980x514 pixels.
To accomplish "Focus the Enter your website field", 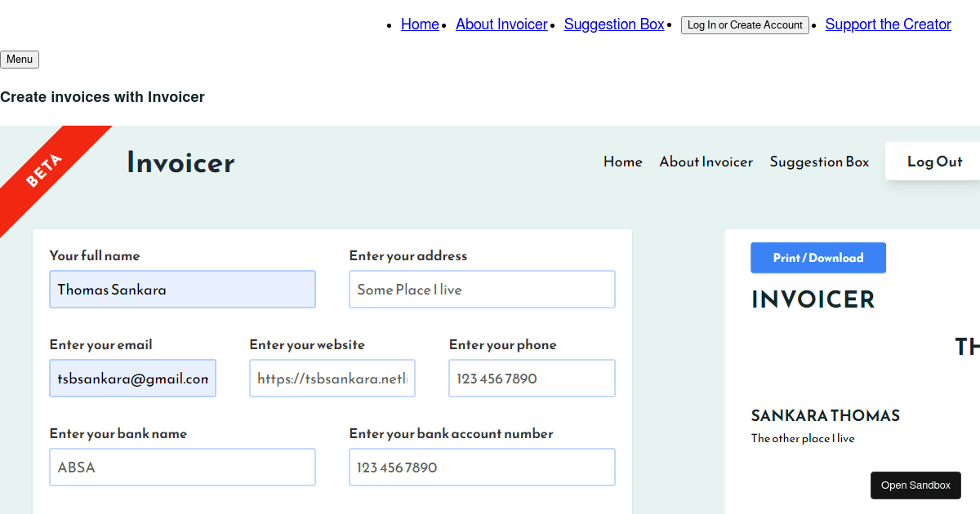I will tap(332, 379).
